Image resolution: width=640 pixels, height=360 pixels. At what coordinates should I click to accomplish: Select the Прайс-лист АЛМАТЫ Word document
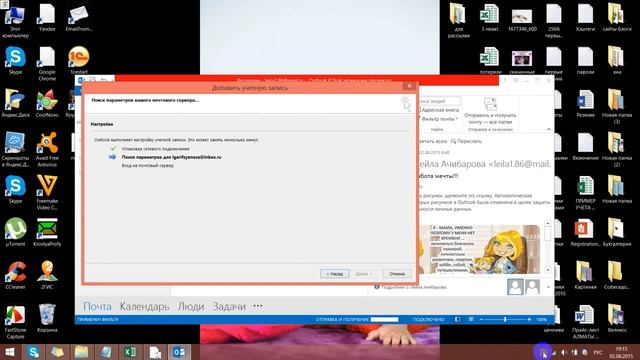point(585,322)
